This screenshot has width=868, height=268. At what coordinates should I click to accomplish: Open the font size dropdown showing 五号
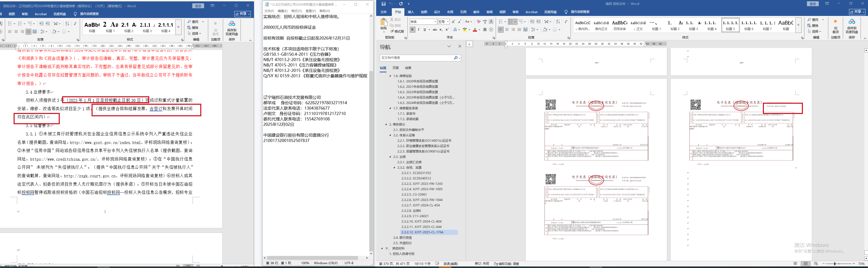[x=447, y=22]
